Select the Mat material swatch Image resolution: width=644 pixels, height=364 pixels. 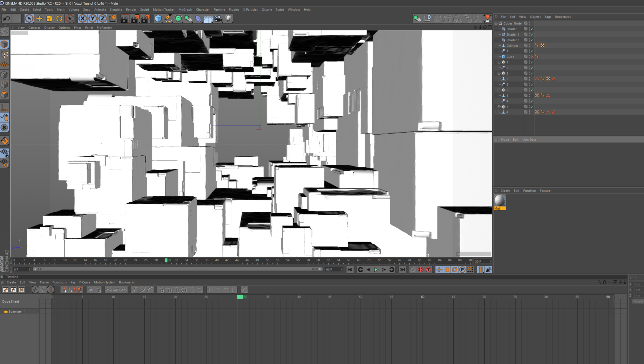pyautogui.click(x=500, y=201)
